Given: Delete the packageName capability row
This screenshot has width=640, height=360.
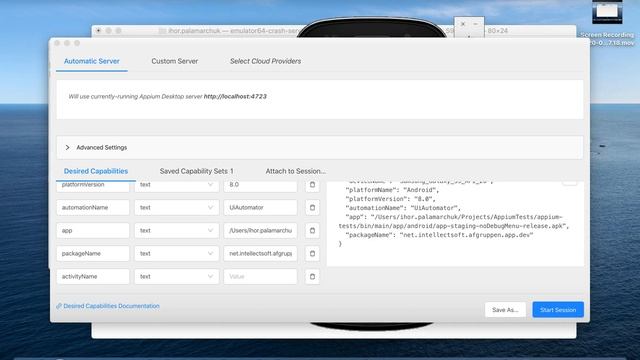Looking at the screenshot, I should point(312,253).
